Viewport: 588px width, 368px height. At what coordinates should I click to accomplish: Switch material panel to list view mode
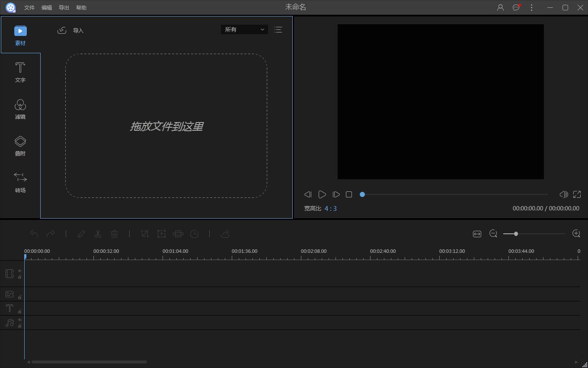coord(278,29)
